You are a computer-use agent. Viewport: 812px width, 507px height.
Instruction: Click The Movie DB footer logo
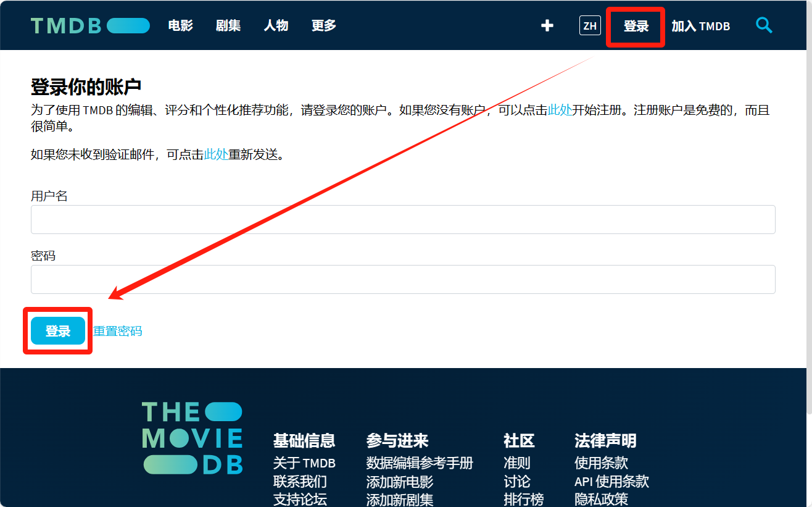point(192,438)
